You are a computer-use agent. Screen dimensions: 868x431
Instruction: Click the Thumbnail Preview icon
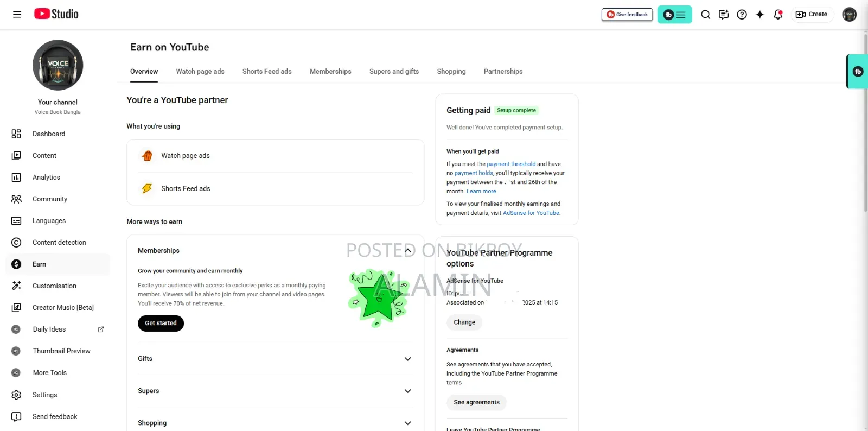[x=16, y=351]
